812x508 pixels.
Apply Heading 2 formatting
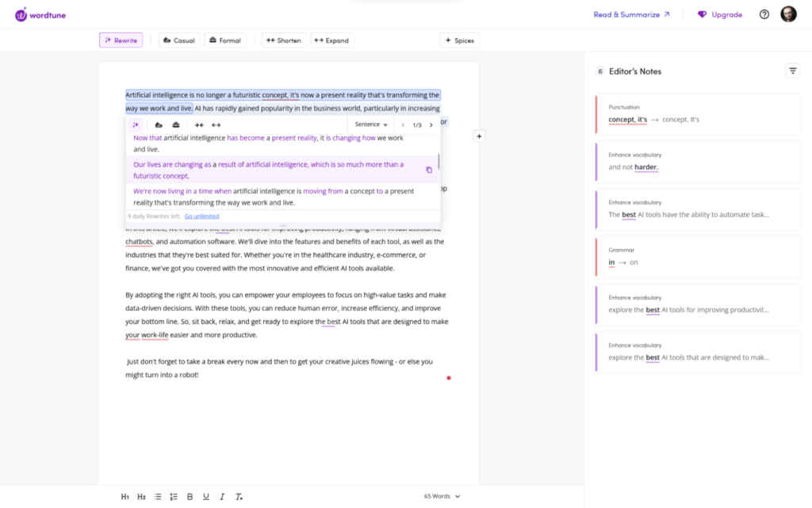click(141, 497)
